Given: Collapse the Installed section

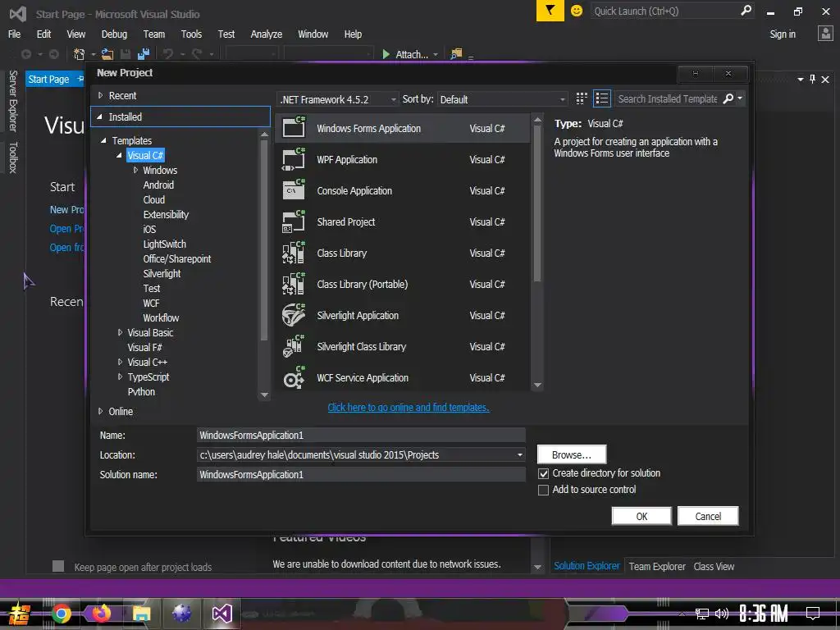Looking at the screenshot, I should (x=99, y=116).
